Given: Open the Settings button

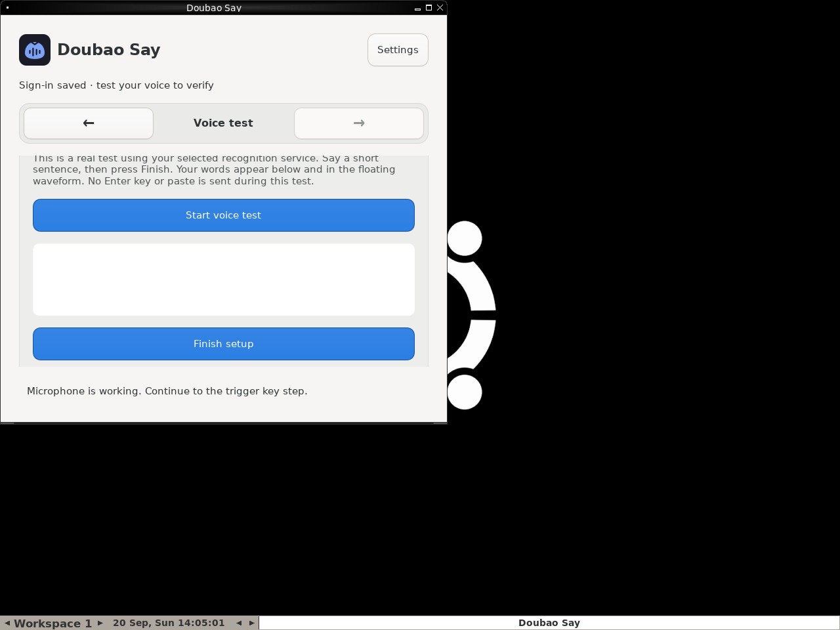Looking at the screenshot, I should (398, 50).
